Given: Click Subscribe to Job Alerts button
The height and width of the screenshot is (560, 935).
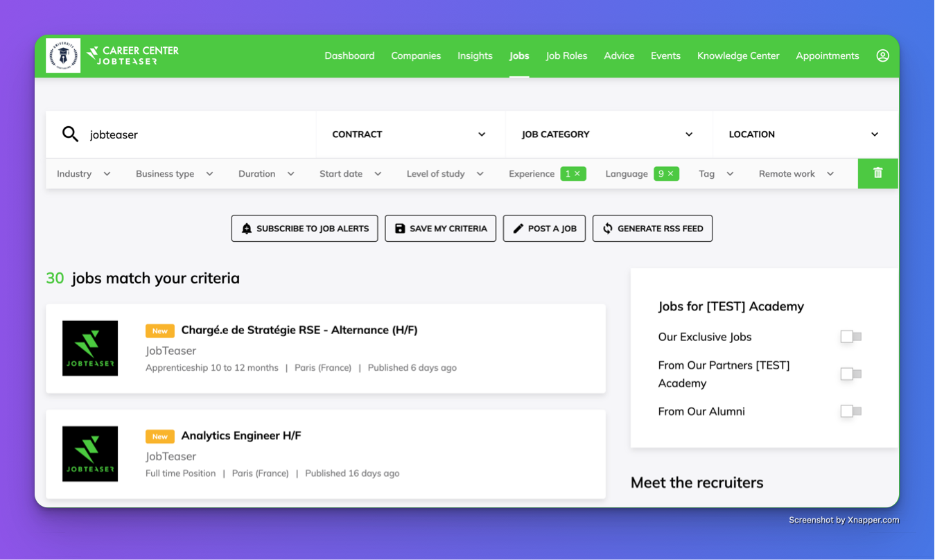Looking at the screenshot, I should click(305, 228).
